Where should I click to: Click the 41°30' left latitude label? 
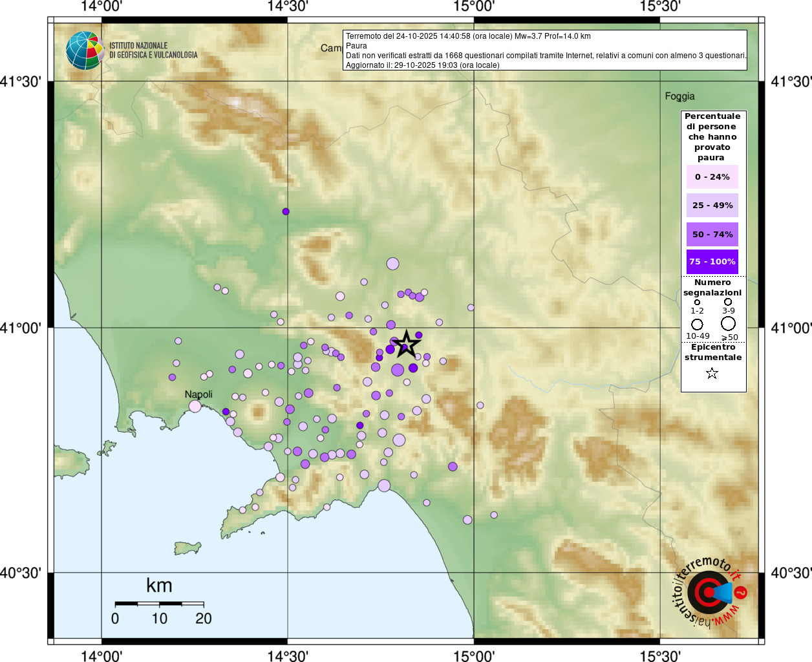[21, 81]
